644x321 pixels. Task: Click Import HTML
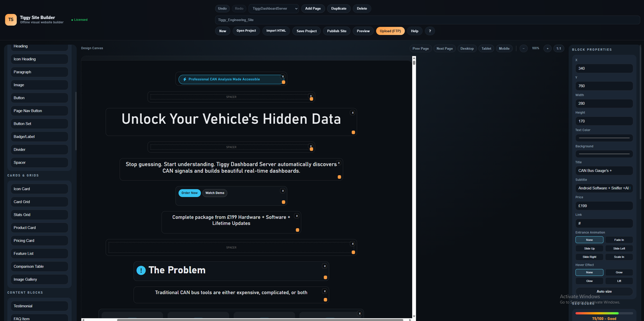pyautogui.click(x=276, y=31)
